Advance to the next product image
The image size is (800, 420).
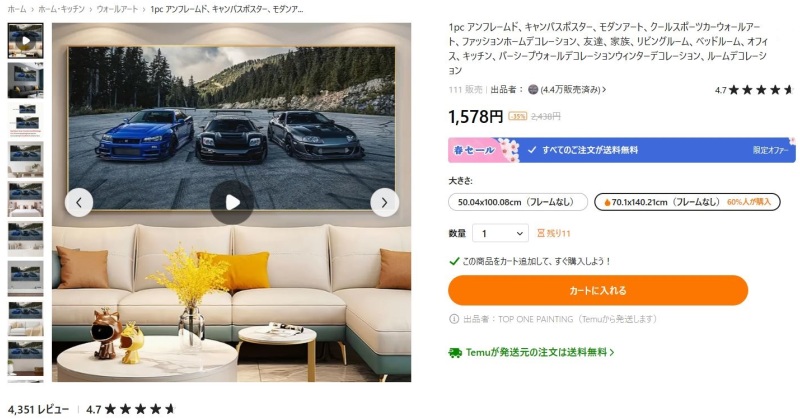point(384,203)
